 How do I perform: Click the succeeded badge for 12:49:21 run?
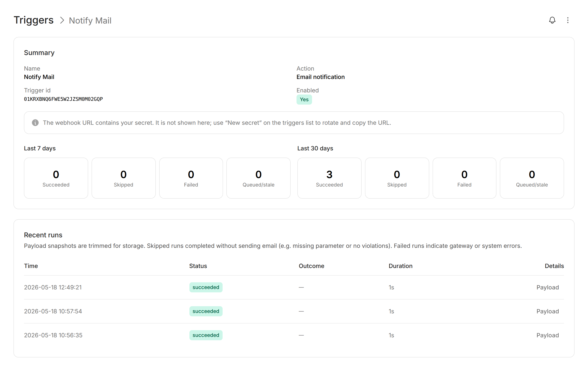pos(206,287)
